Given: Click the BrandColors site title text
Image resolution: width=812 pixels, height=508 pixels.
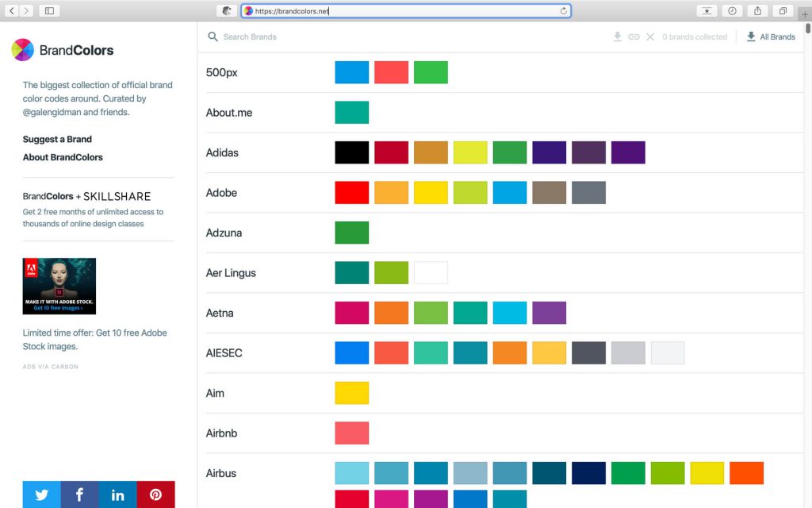Looking at the screenshot, I should coord(77,50).
